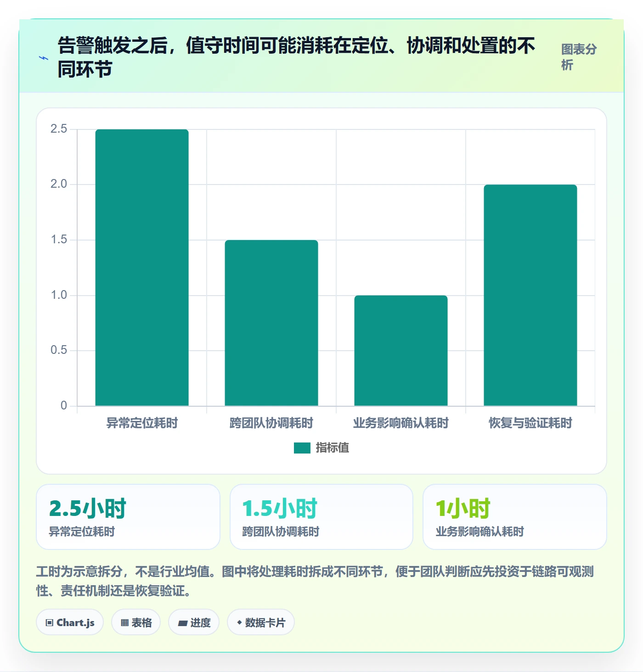Click the 跨团队协调耗时 bar in the chart
643x672 pixels.
tap(271, 323)
